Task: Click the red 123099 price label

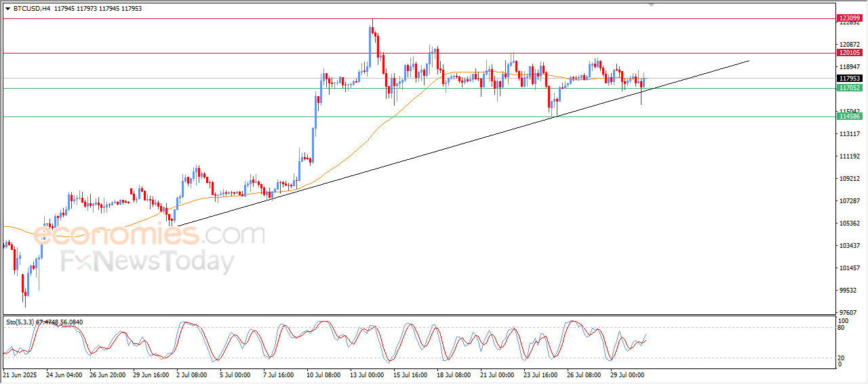Action: (x=850, y=18)
